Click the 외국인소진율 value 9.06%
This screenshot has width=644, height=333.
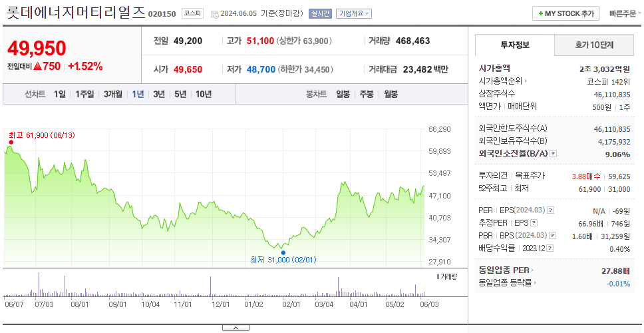click(617, 154)
